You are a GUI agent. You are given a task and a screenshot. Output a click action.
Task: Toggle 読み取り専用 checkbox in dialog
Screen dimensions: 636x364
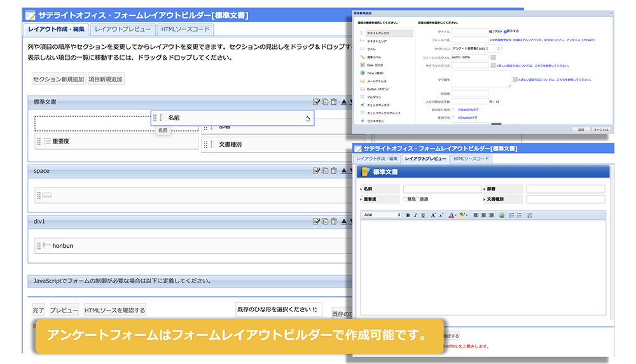tap(453, 110)
